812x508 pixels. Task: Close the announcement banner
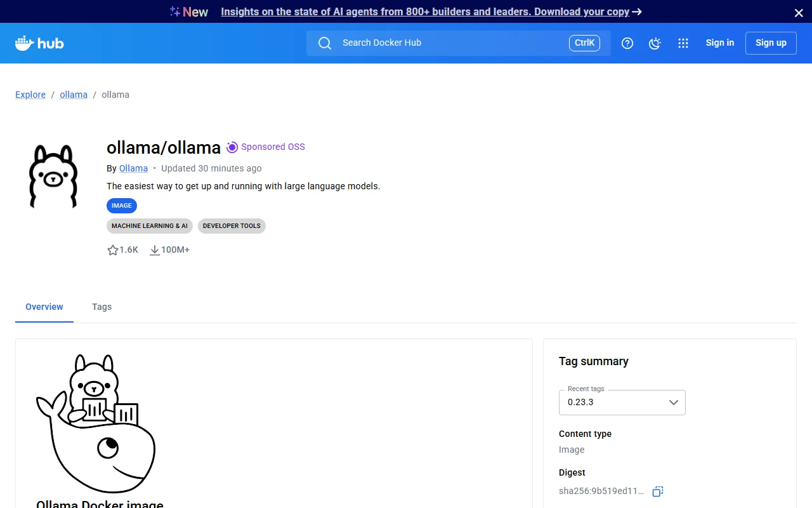click(x=799, y=13)
